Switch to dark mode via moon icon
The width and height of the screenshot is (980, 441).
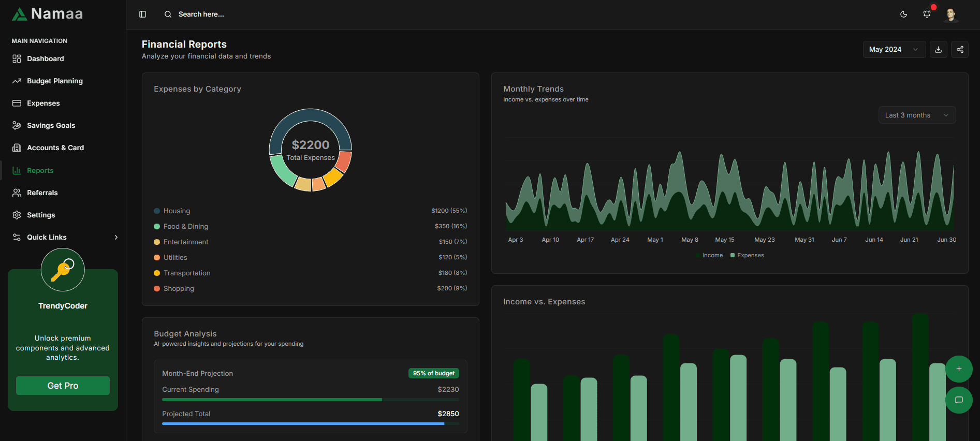[x=903, y=14]
